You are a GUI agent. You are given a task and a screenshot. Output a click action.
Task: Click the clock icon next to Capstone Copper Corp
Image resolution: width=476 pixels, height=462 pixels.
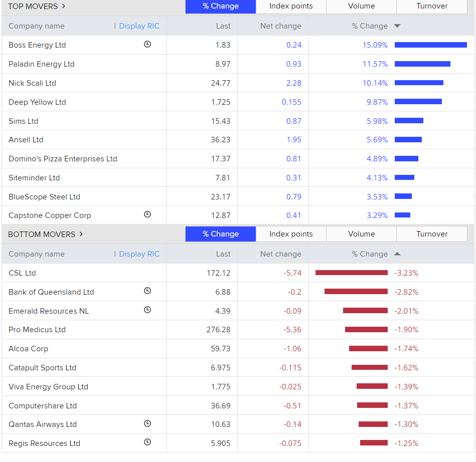point(147,214)
